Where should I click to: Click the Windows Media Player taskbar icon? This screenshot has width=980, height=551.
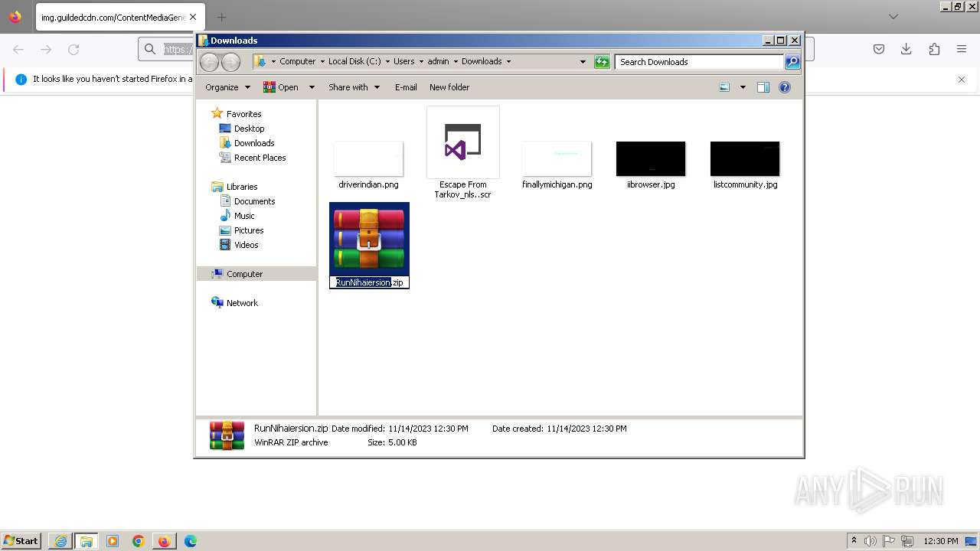tap(113, 541)
